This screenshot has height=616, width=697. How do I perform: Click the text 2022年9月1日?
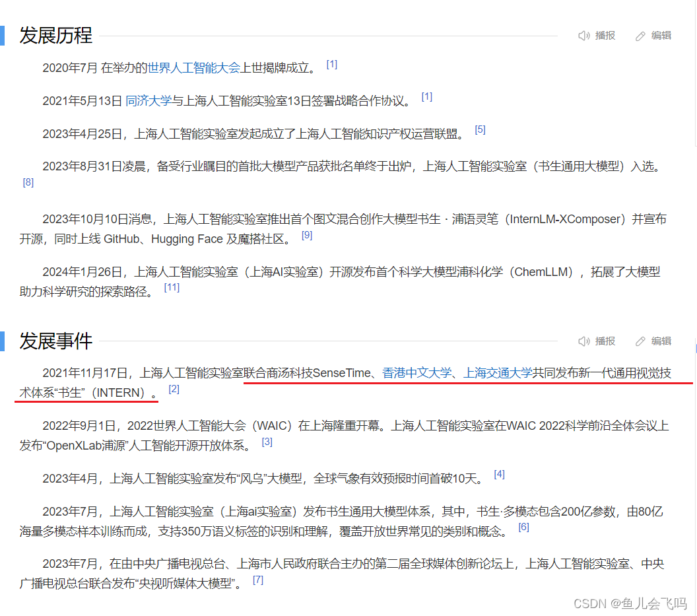79,426
